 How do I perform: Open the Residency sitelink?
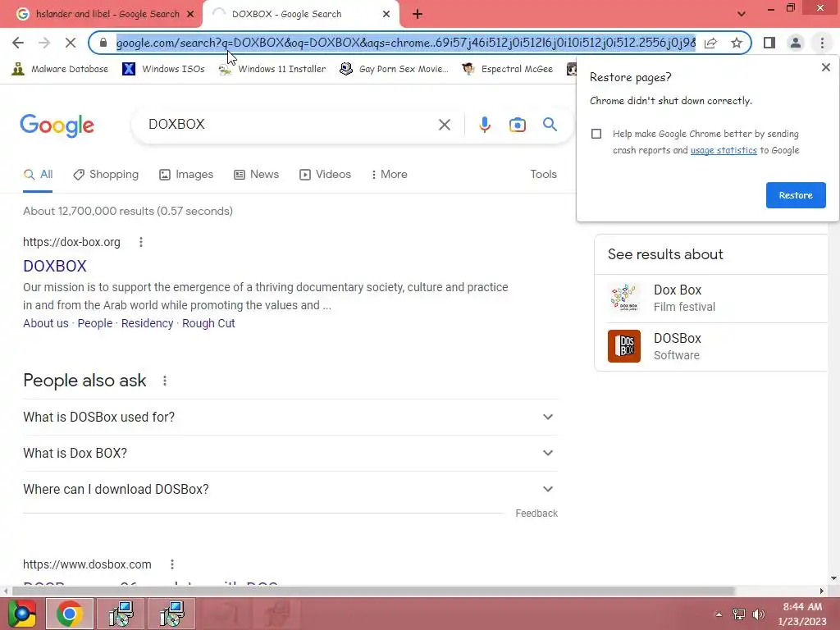pyautogui.click(x=148, y=323)
